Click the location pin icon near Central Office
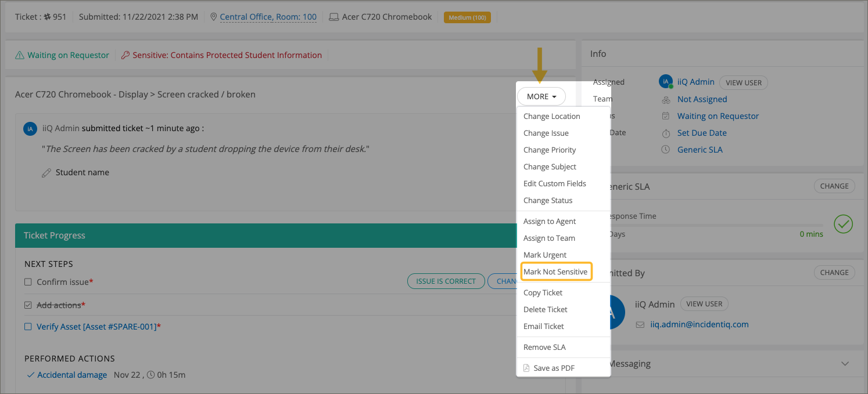 point(214,17)
